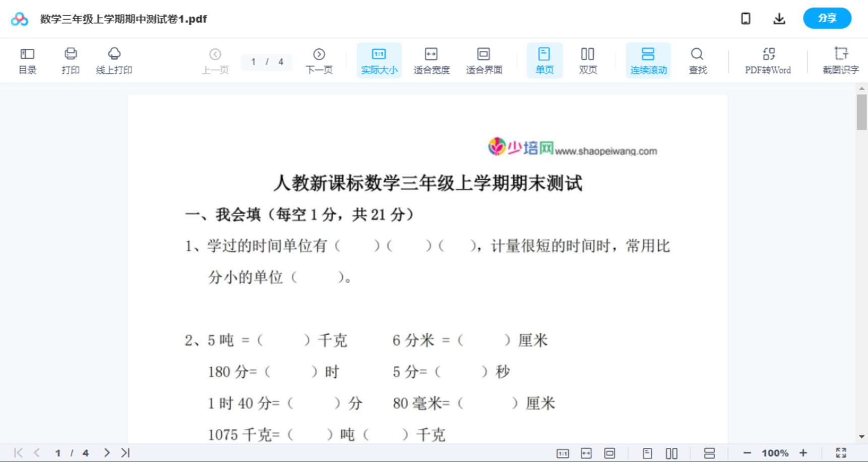Switch to 单页 single page mode
Screen dimensions: 868x462
[x=544, y=60]
